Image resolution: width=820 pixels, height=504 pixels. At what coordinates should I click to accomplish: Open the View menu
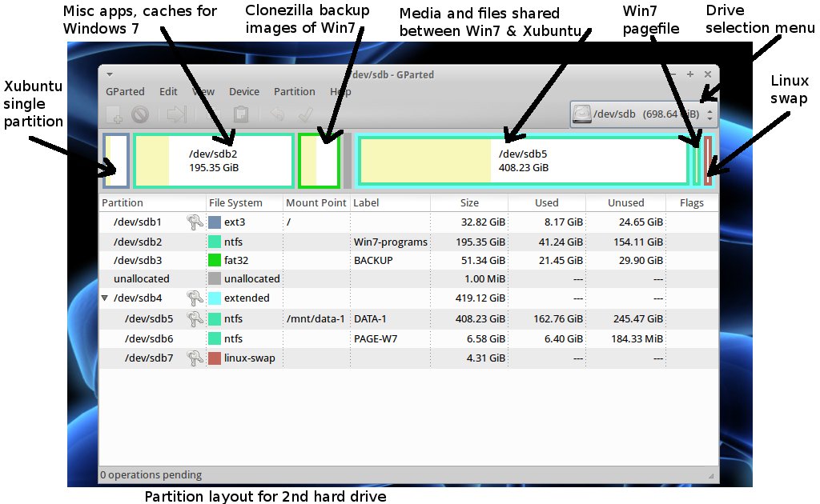click(203, 91)
